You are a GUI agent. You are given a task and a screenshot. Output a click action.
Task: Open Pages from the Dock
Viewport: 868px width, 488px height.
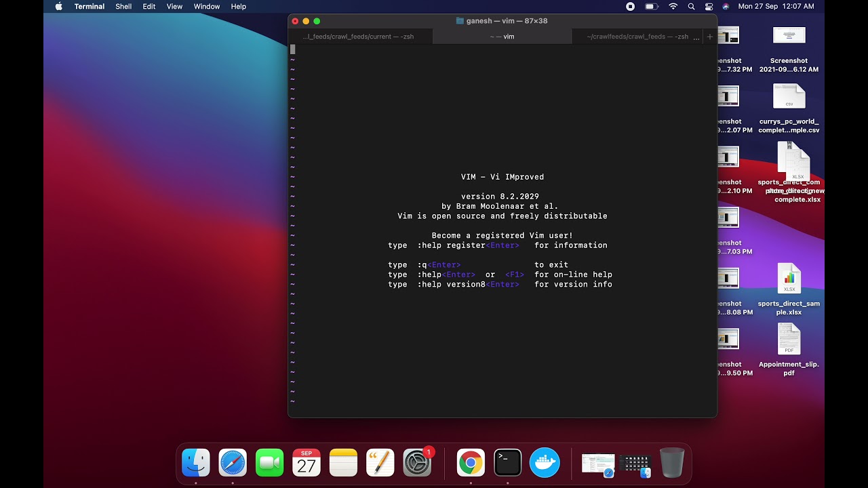coord(380,463)
